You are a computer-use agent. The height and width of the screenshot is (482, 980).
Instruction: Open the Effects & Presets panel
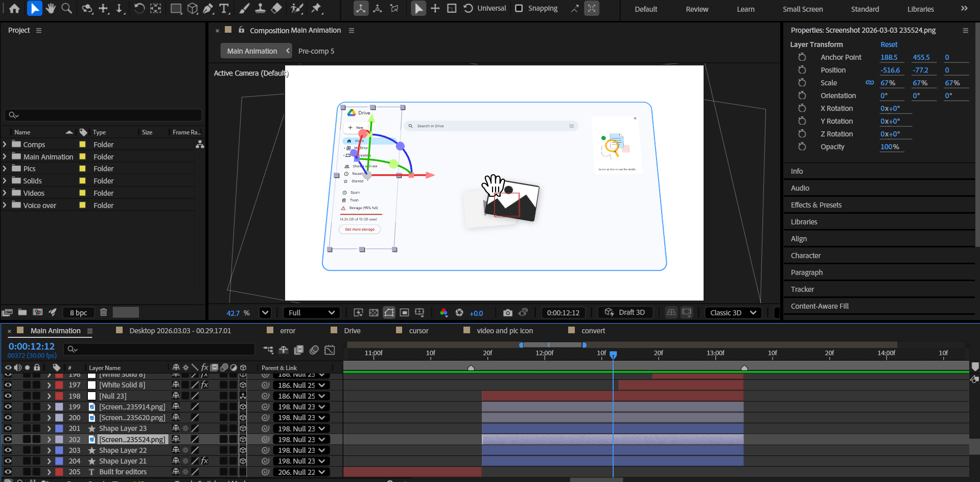(816, 205)
